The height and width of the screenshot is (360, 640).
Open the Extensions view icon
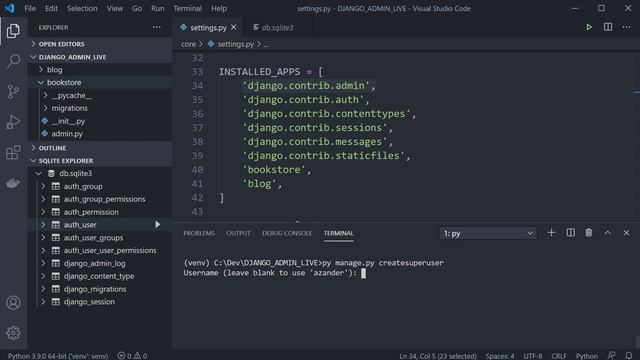pos(13,152)
